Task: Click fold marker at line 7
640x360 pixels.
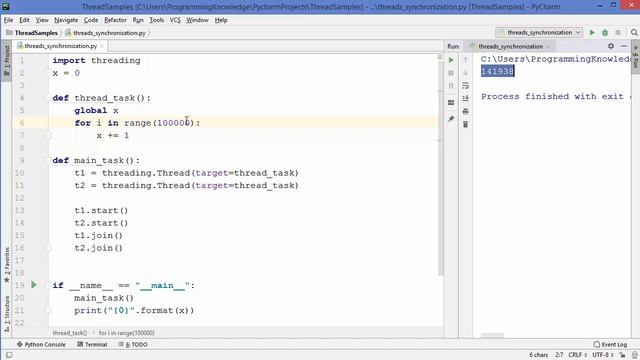Action: (48, 135)
